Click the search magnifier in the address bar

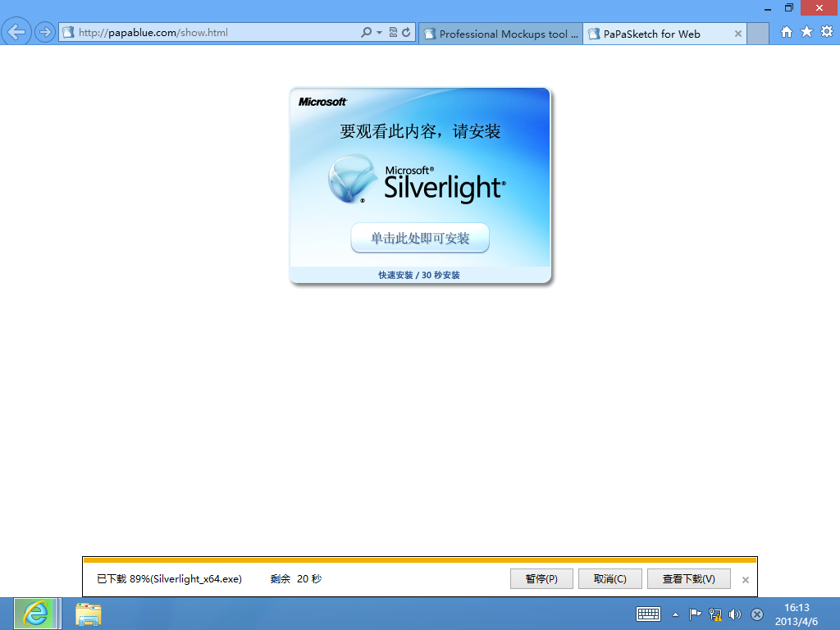click(366, 32)
